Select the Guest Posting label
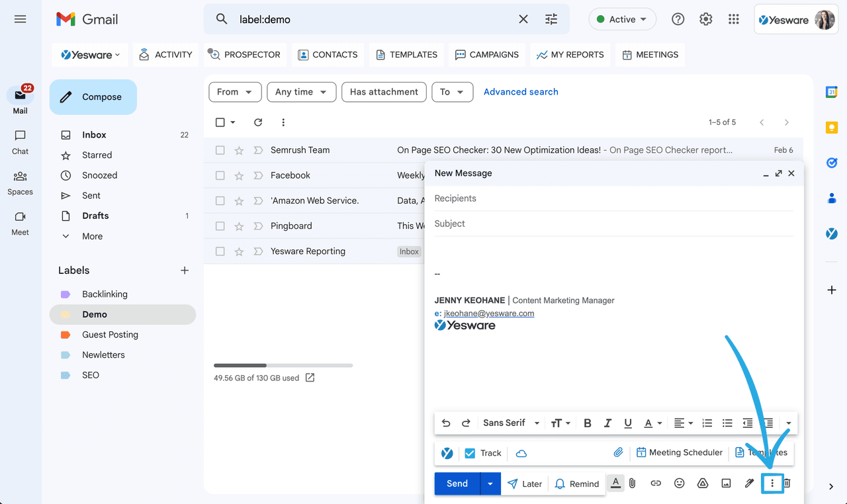This screenshot has height=504, width=847. [x=110, y=335]
